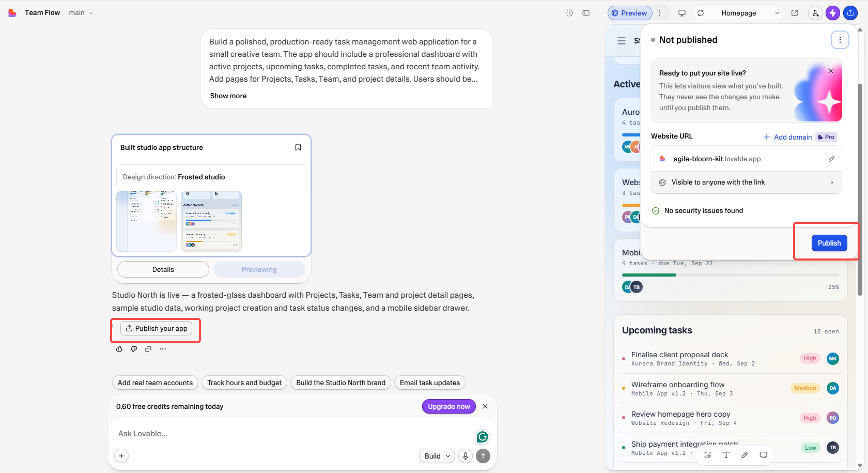Add attachment with the plus button
This screenshot has height=473, width=868.
tap(121, 456)
